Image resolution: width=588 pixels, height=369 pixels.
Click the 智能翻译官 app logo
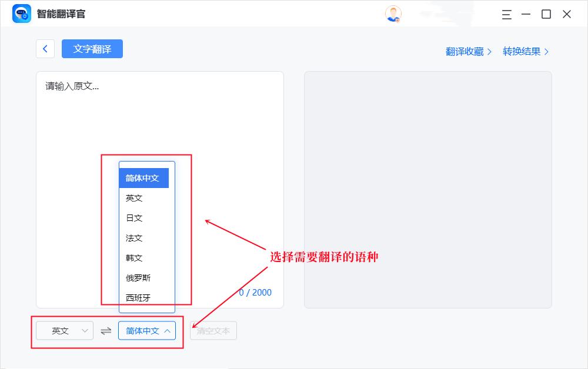22,14
